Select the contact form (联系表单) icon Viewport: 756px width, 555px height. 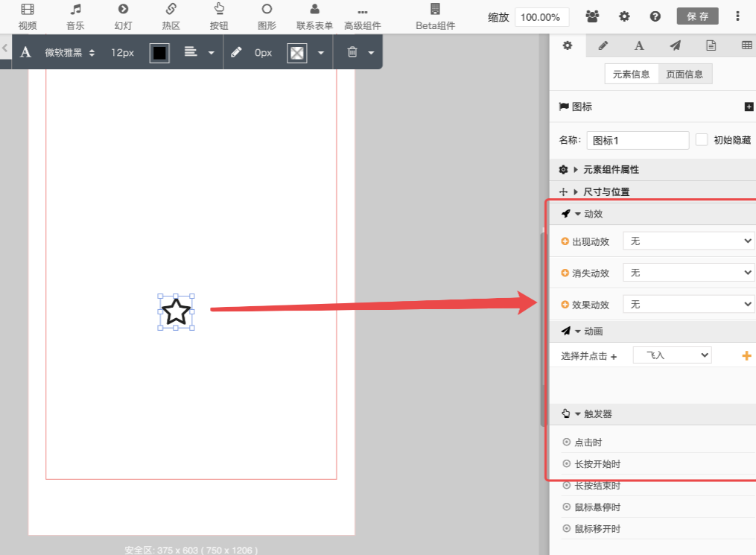(314, 10)
